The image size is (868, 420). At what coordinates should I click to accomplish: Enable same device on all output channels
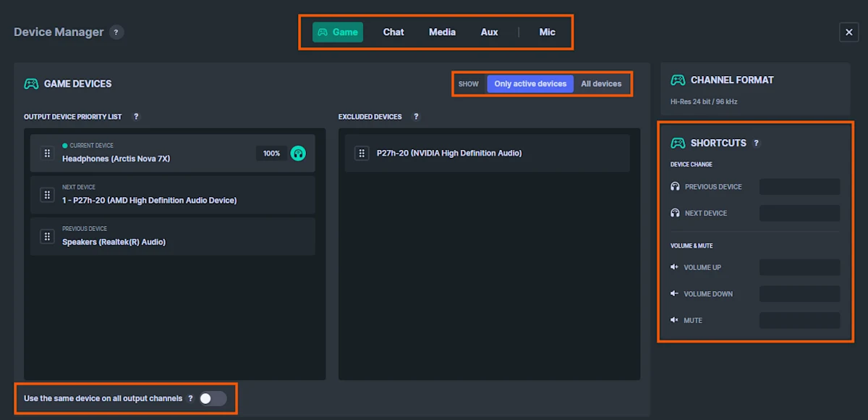212,398
